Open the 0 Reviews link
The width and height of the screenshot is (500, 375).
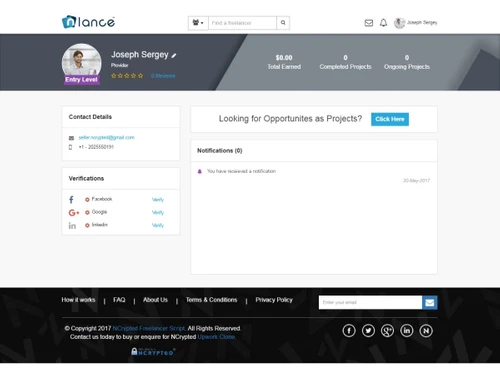(163, 76)
